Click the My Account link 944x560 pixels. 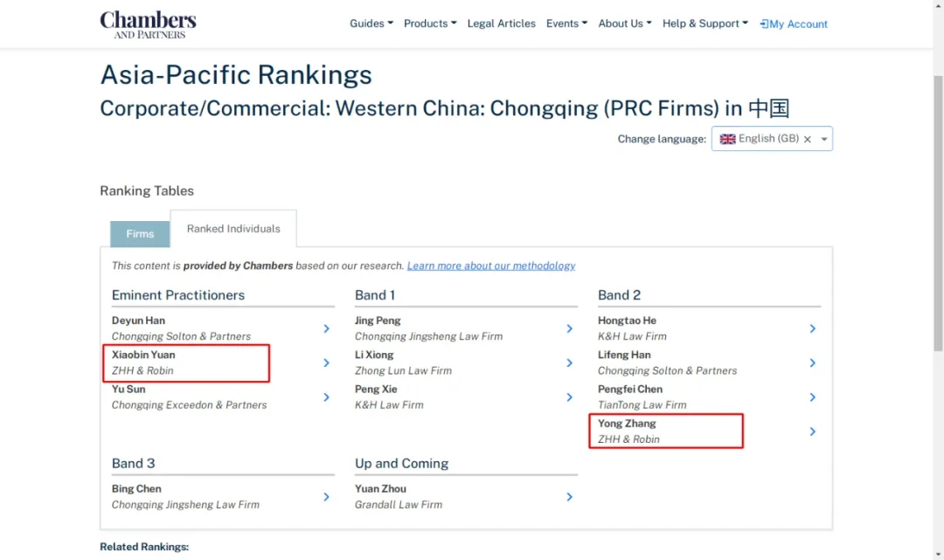tap(794, 24)
